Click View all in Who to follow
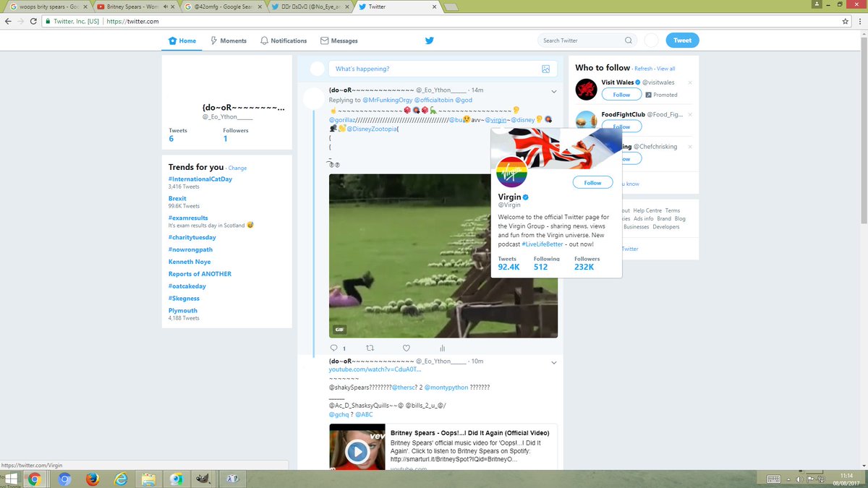The width and height of the screenshot is (868, 488). pyautogui.click(x=666, y=69)
